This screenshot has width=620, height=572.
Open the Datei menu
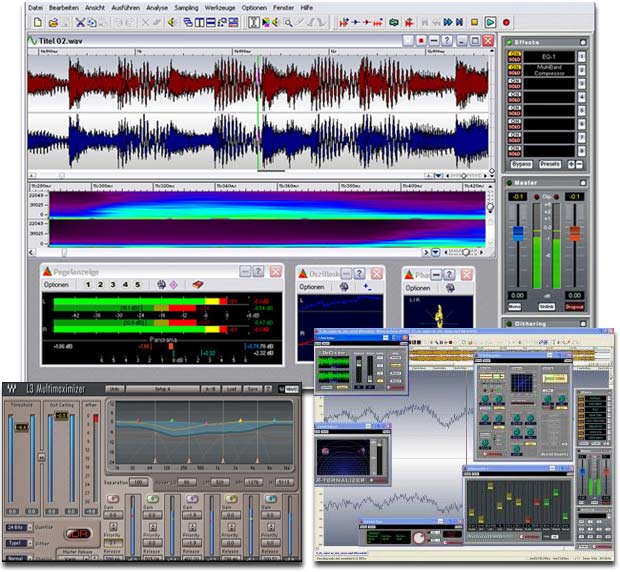tap(36, 8)
